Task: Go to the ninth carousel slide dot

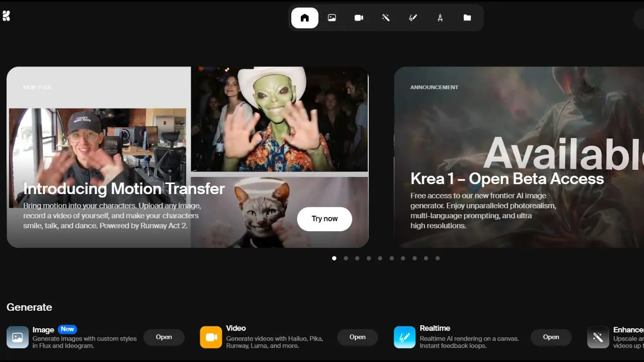Action: coord(426,258)
